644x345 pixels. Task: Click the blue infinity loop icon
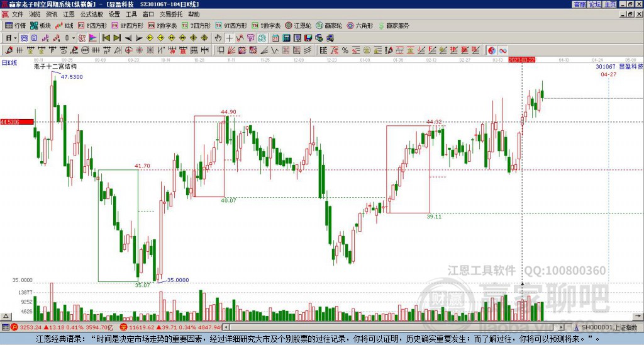tap(502, 50)
